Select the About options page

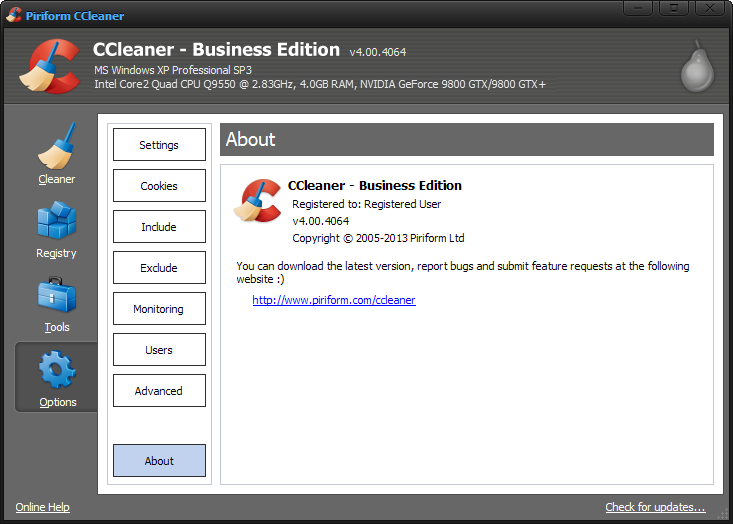click(x=159, y=460)
